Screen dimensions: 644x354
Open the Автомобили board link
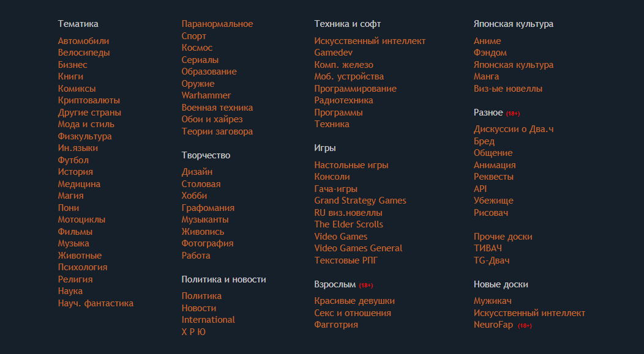point(83,41)
